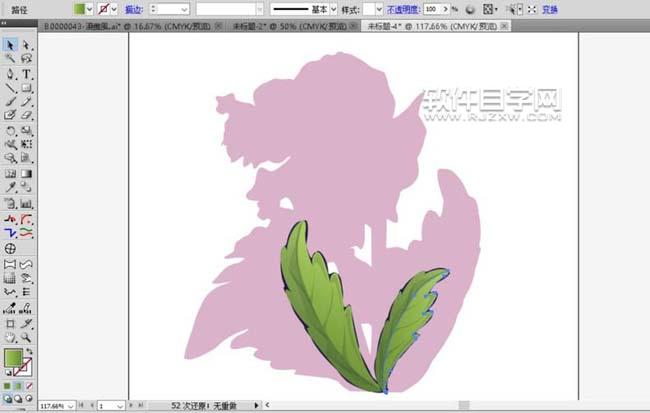The width and height of the screenshot is (650, 413).
Task: Open the zoom level 117.66% dropdown
Action: (x=70, y=406)
